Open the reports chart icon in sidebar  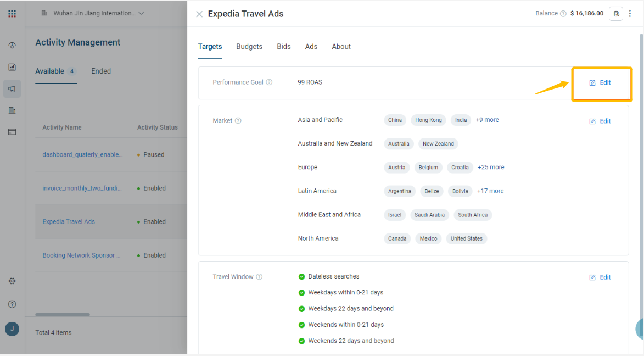(12, 67)
